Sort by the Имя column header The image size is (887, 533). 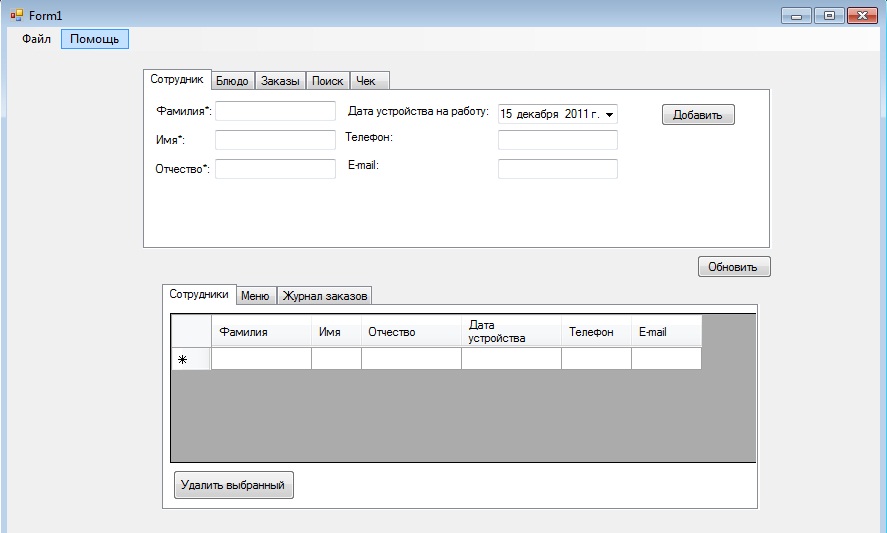click(x=336, y=332)
